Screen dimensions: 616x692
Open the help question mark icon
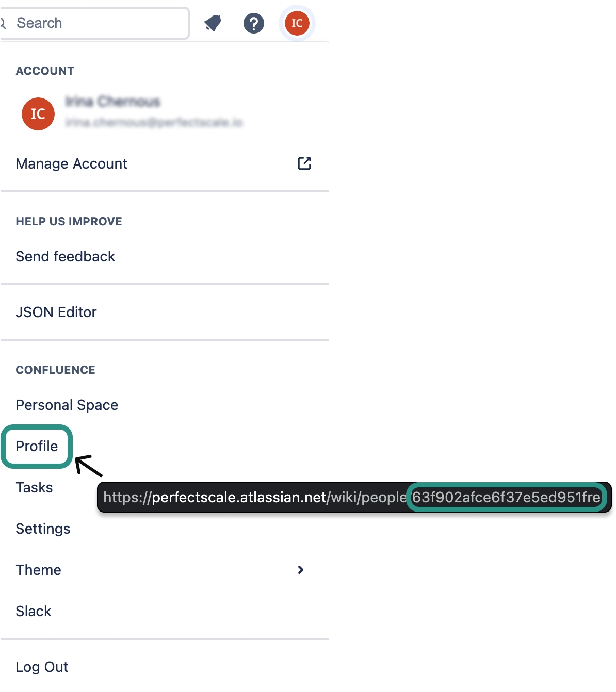(x=253, y=23)
